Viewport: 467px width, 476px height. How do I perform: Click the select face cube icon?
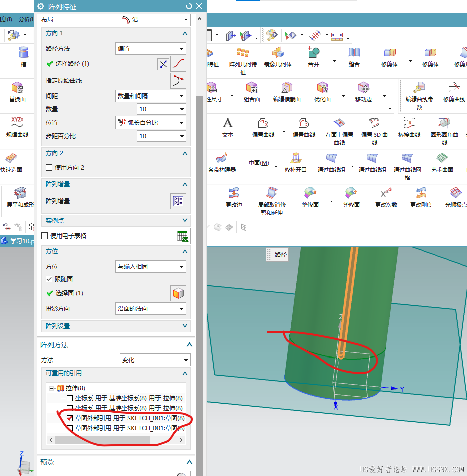pyautogui.click(x=178, y=293)
